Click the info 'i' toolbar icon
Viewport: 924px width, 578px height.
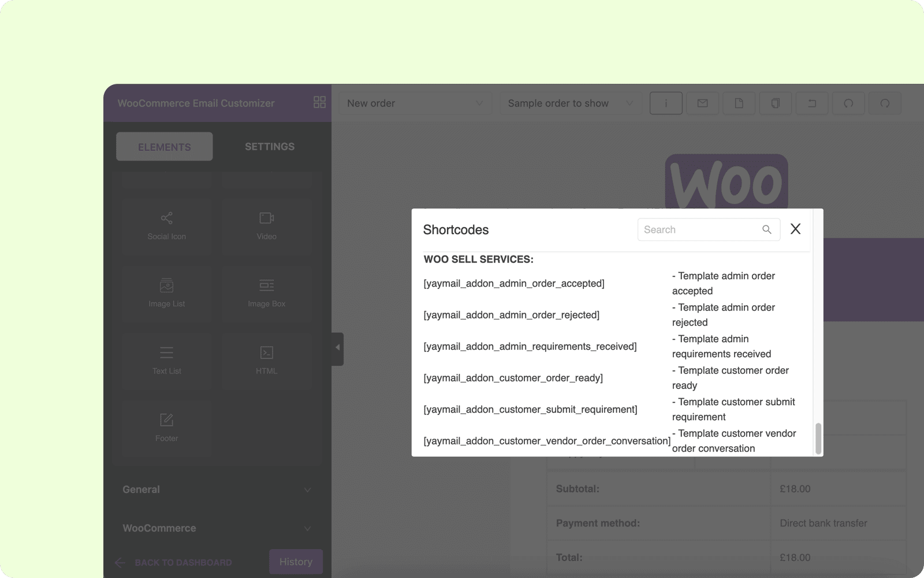pyautogui.click(x=666, y=103)
